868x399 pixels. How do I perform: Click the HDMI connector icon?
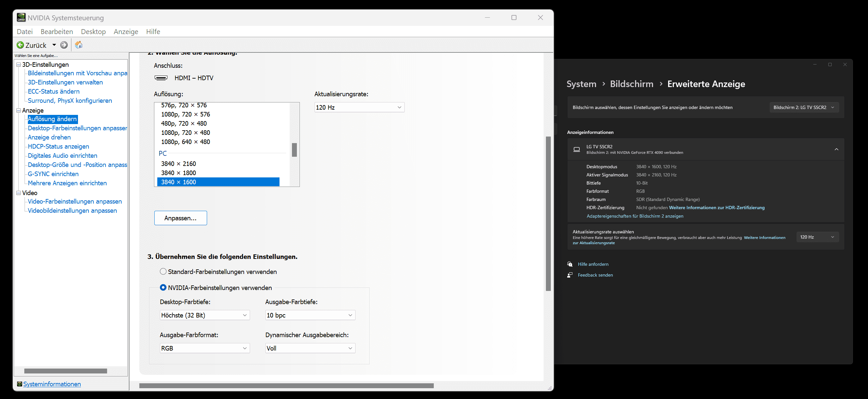[161, 78]
